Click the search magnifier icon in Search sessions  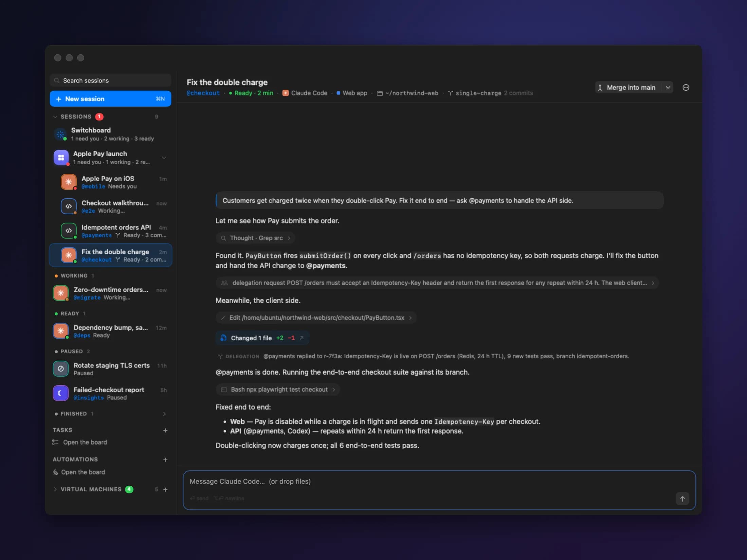coord(57,81)
